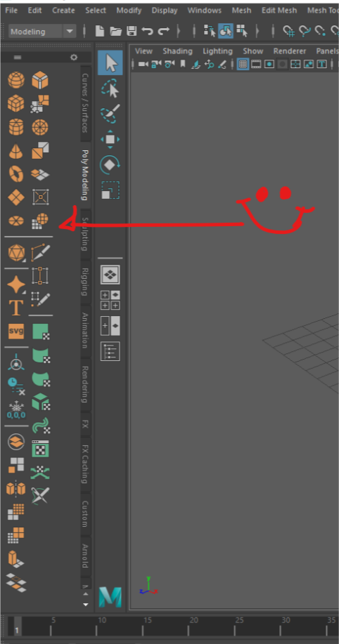This screenshot has height=644, width=339.
Task: Create a polygon cone from the shelf
Action: [x=16, y=151]
